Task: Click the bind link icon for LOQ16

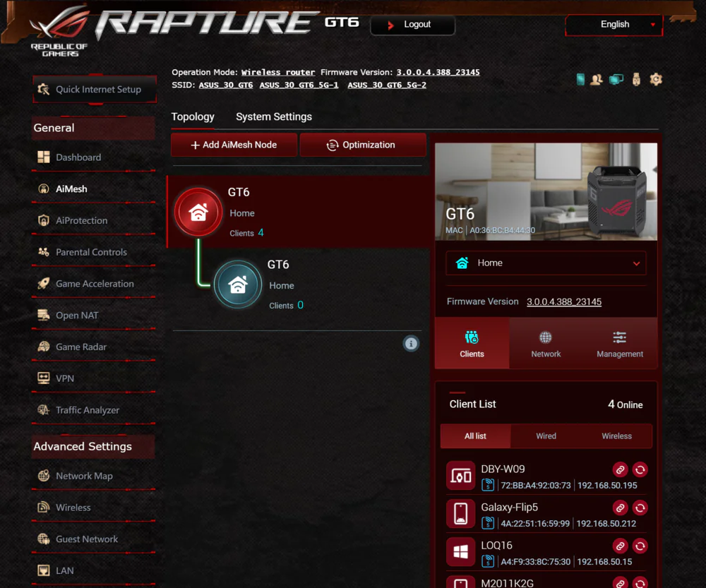Action: (x=620, y=546)
